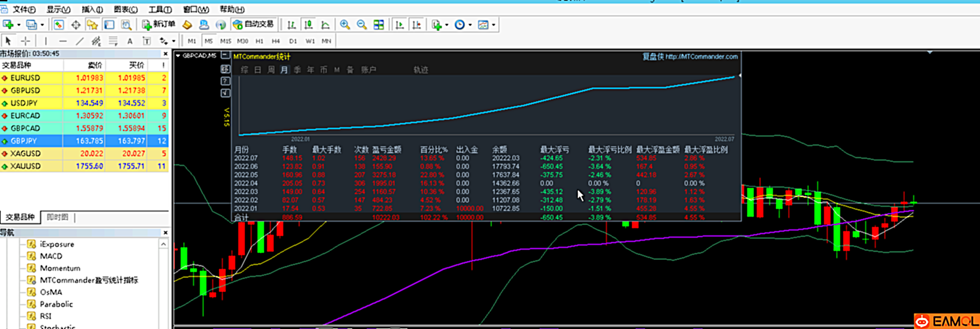980x329 pixels.
Task: Click the tile windows grid icon
Action: [x=379, y=25]
